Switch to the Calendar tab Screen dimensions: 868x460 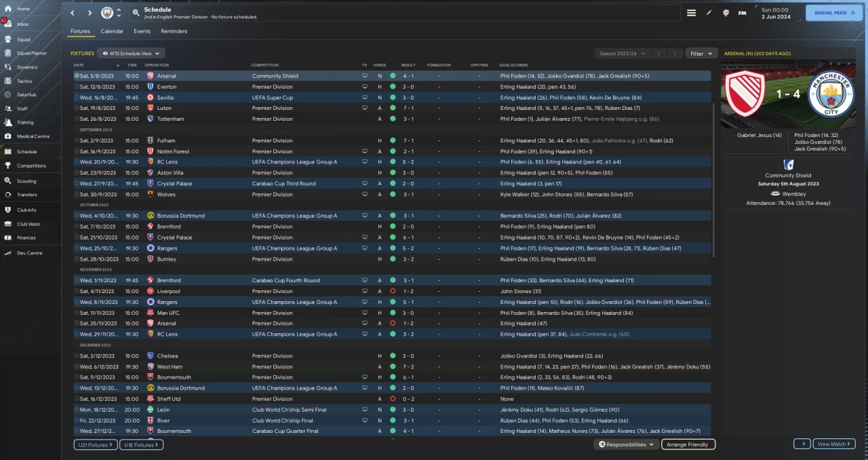(112, 31)
